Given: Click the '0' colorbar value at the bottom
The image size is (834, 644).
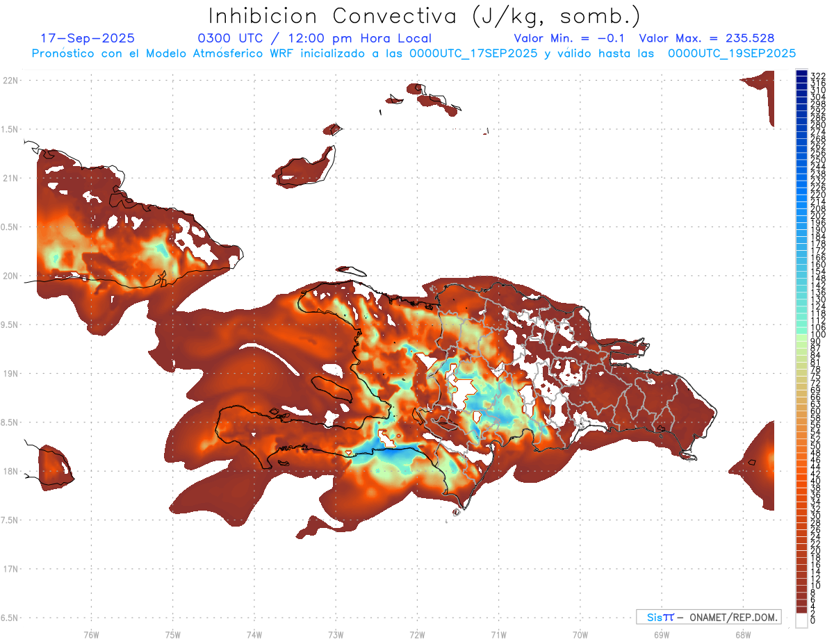Looking at the screenshot, I should coord(812,620).
